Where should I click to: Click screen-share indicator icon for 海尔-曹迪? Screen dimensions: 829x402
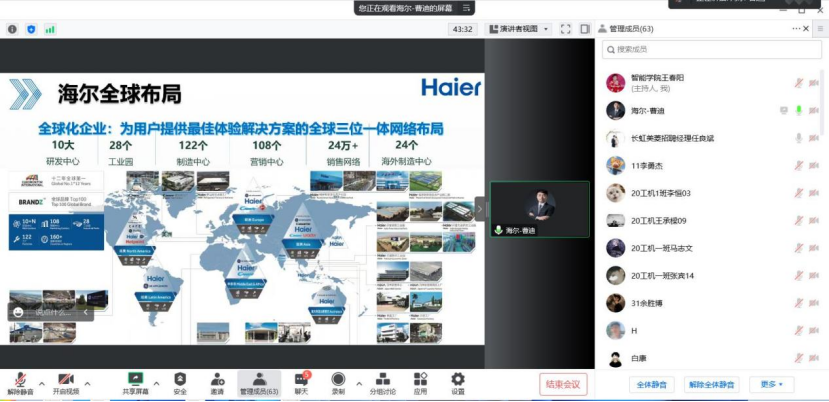point(784,111)
